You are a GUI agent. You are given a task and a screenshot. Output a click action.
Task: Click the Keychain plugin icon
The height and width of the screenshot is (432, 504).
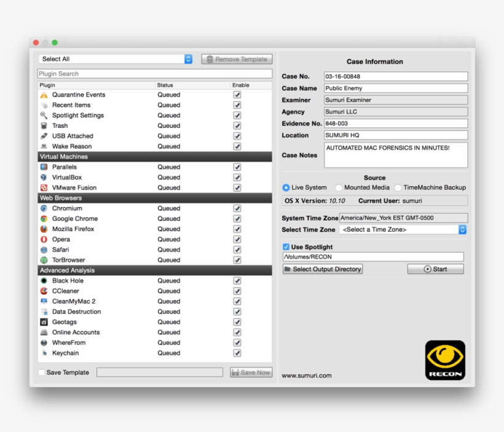click(44, 353)
